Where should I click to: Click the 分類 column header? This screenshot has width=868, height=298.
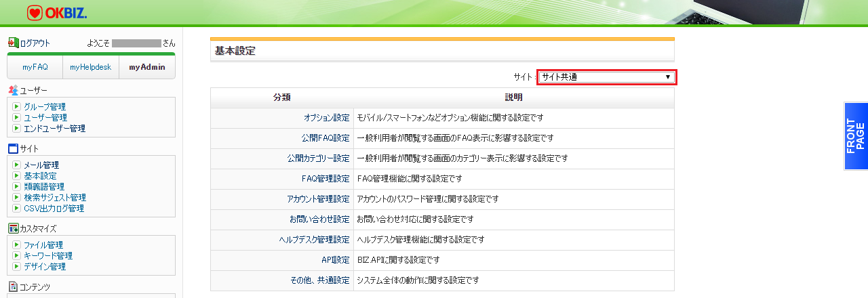pos(282,98)
